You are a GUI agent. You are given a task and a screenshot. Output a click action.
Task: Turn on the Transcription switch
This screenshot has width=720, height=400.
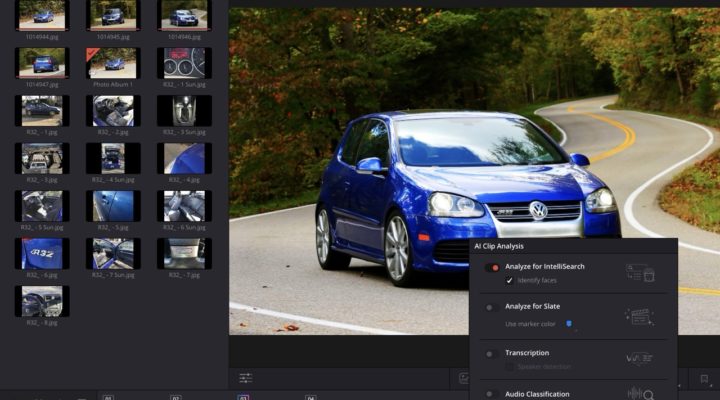[492, 354]
